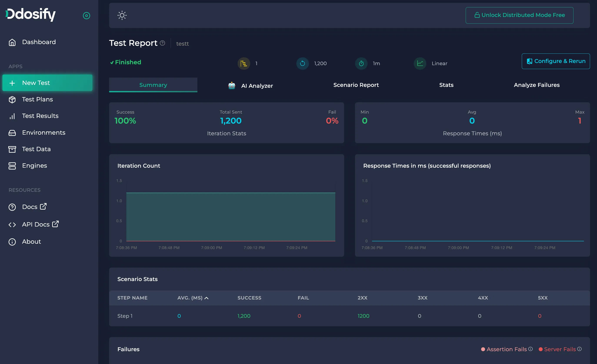Toggle Assertion Fails legend dot
Viewport: 597px width, 364px height.
click(483, 349)
